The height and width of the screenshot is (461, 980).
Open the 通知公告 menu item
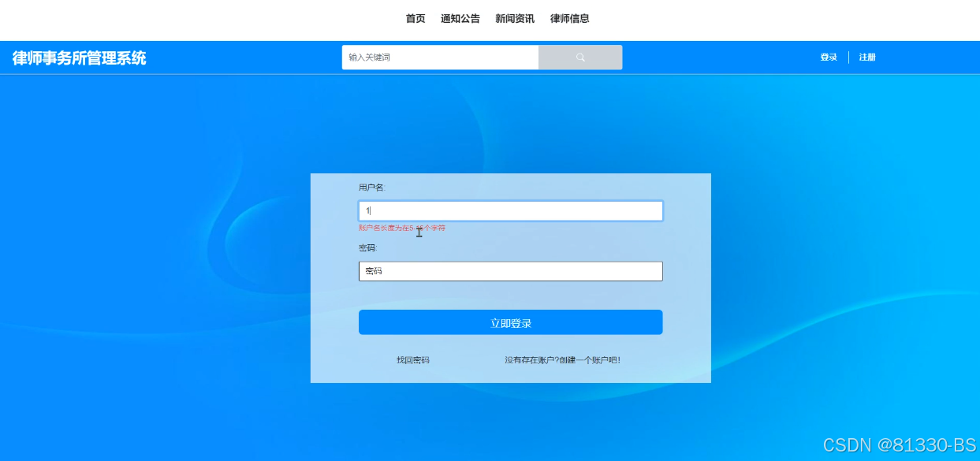coord(460,19)
